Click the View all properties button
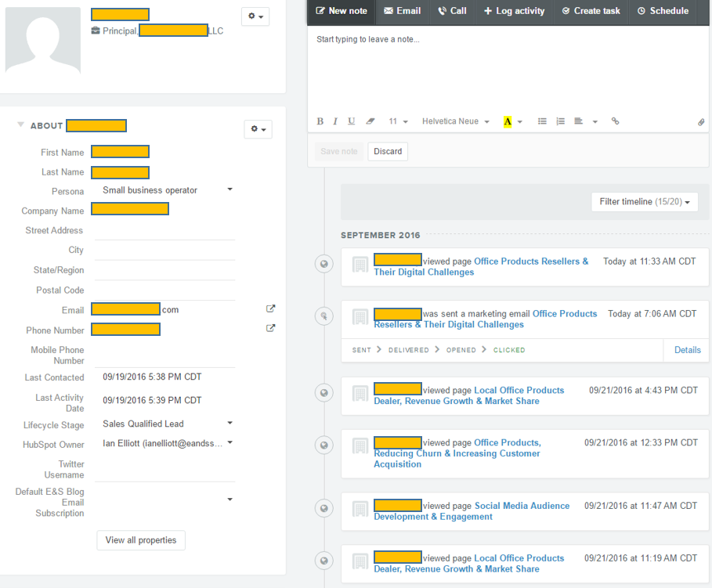Screen dimensions: 712x588 (141, 540)
